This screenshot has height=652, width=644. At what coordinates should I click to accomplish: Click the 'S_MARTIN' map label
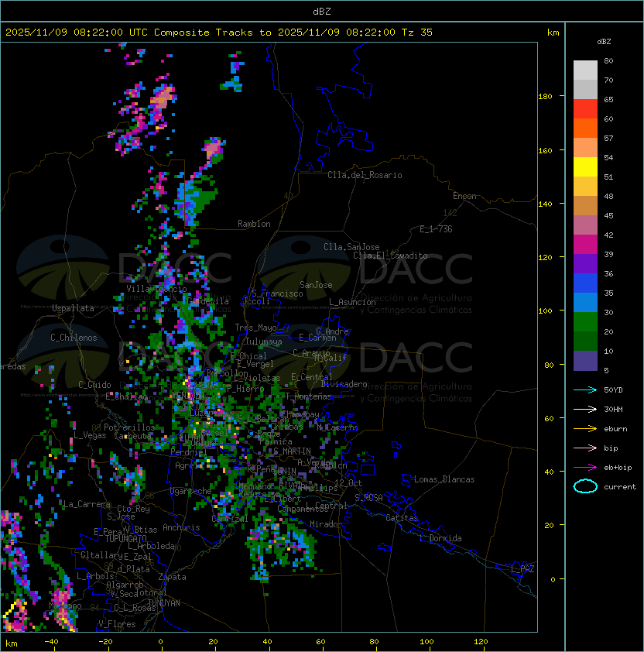click(293, 451)
